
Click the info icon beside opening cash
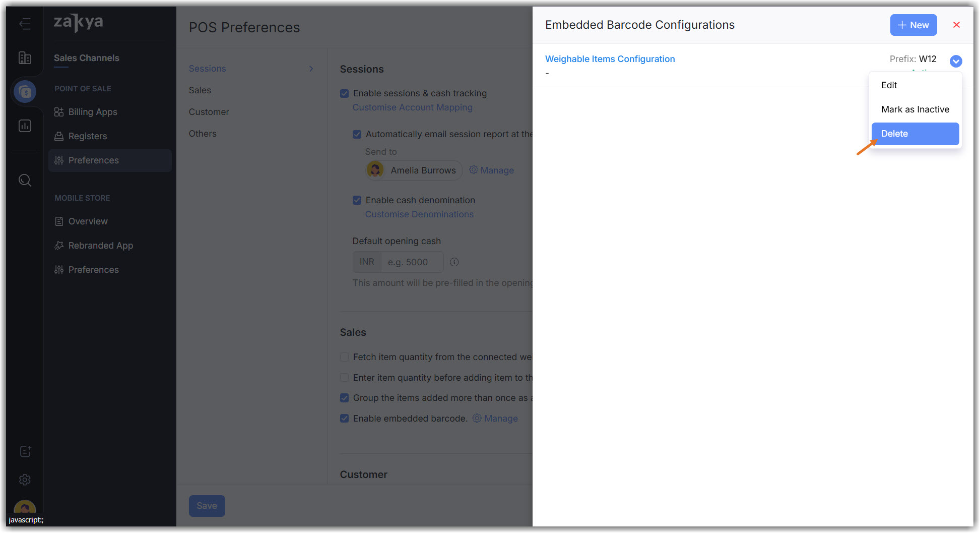click(x=454, y=262)
